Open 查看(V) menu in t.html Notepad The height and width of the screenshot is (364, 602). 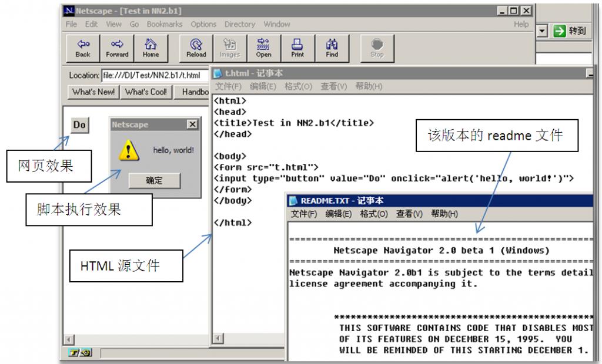(334, 86)
